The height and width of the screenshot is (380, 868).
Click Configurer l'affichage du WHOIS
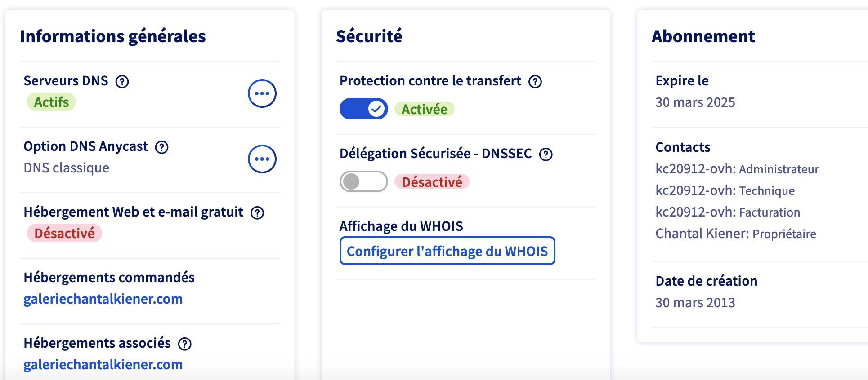tap(447, 251)
